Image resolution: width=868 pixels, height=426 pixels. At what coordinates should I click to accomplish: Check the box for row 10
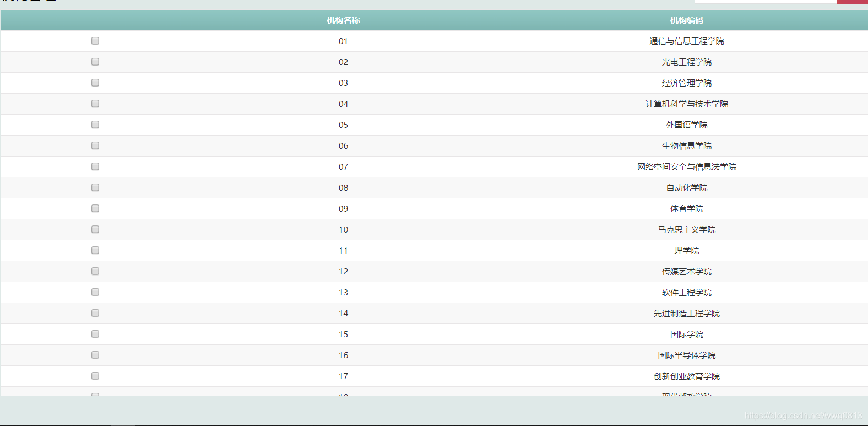coord(95,229)
